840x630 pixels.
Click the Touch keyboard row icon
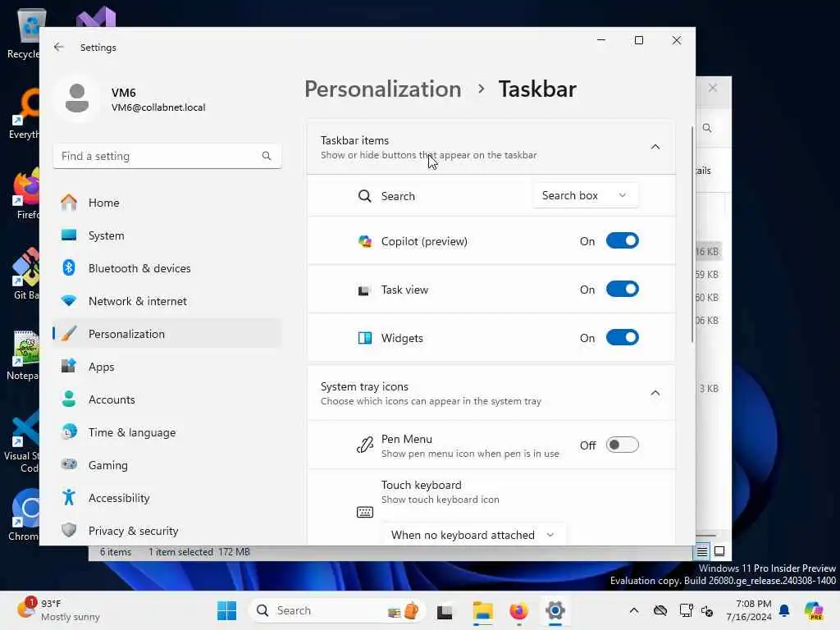pos(365,512)
